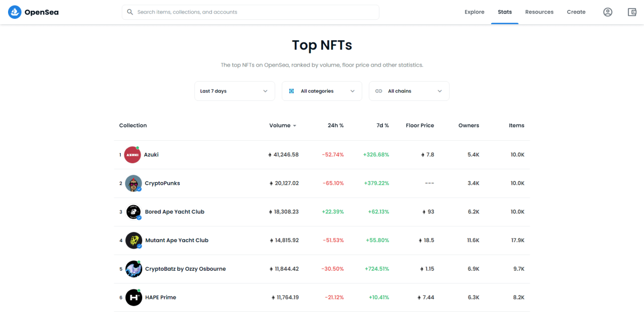
Task: Expand the Last 7 days dropdown
Action: tap(235, 91)
